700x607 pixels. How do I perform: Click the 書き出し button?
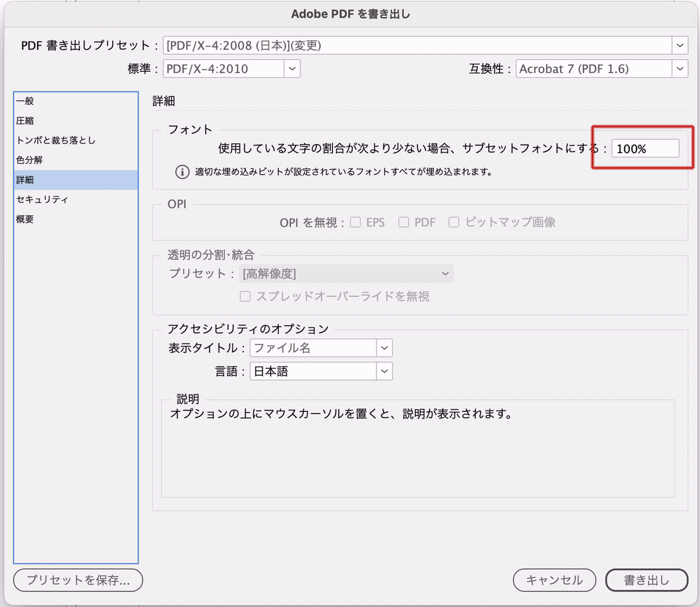646,580
